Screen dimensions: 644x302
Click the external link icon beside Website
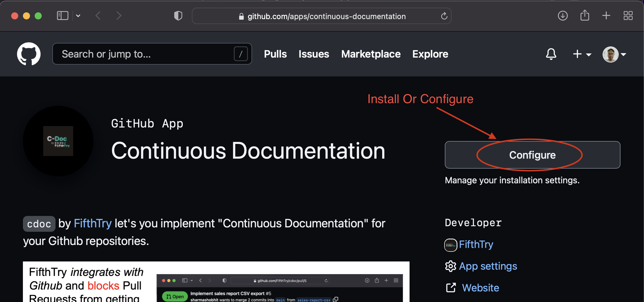pos(451,288)
